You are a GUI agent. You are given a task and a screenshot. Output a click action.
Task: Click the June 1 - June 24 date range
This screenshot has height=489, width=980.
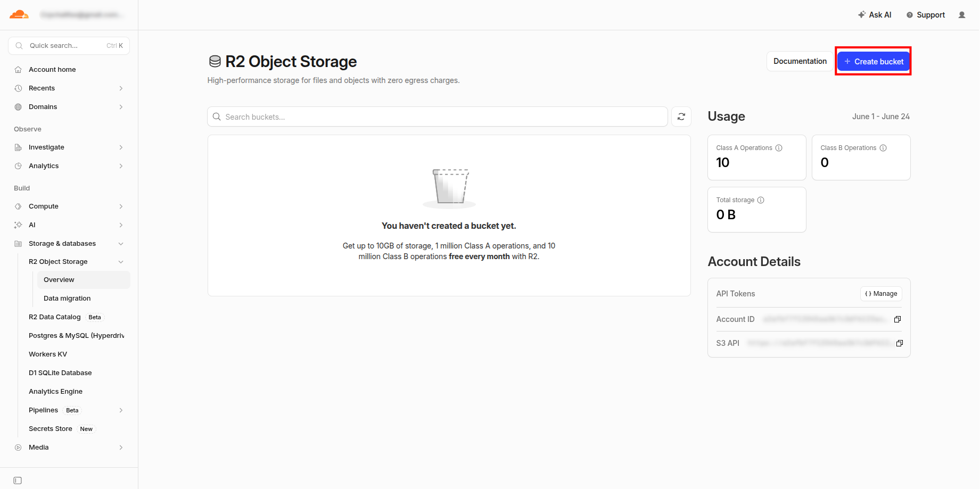pyautogui.click(x=880, y=117)
